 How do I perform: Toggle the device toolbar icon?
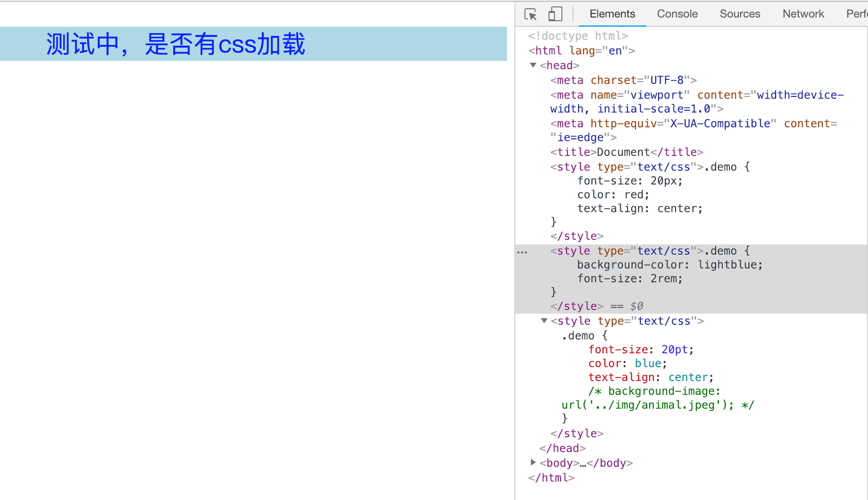[x=555, y=14]
